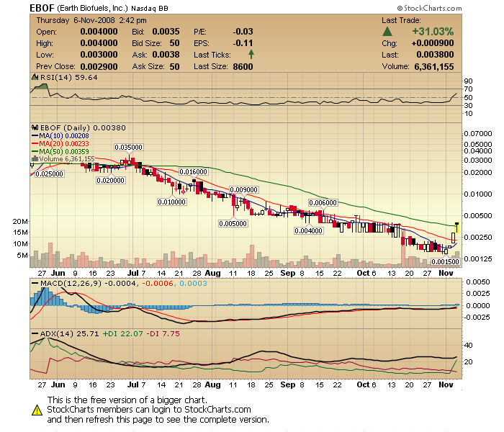Click the 0.001500 low price annotation
Viewport: 504px width, 432px height.
click(x=445, y=261)
